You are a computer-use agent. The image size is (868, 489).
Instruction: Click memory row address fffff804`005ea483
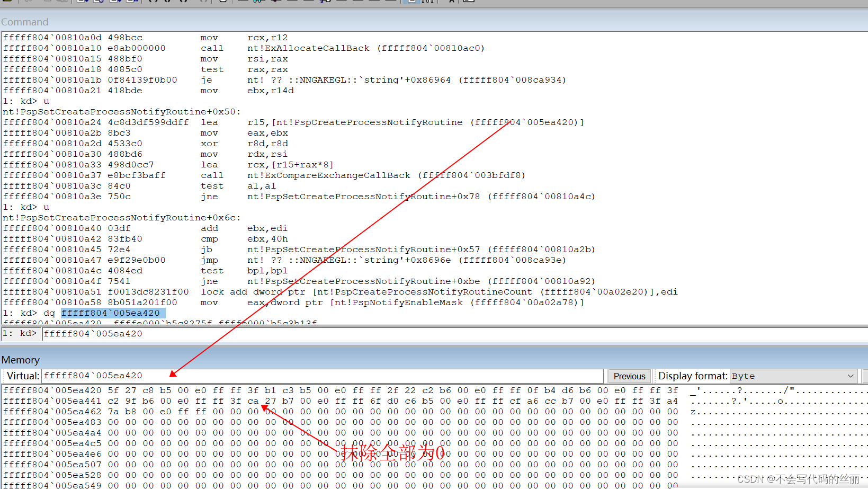point(52,422)
